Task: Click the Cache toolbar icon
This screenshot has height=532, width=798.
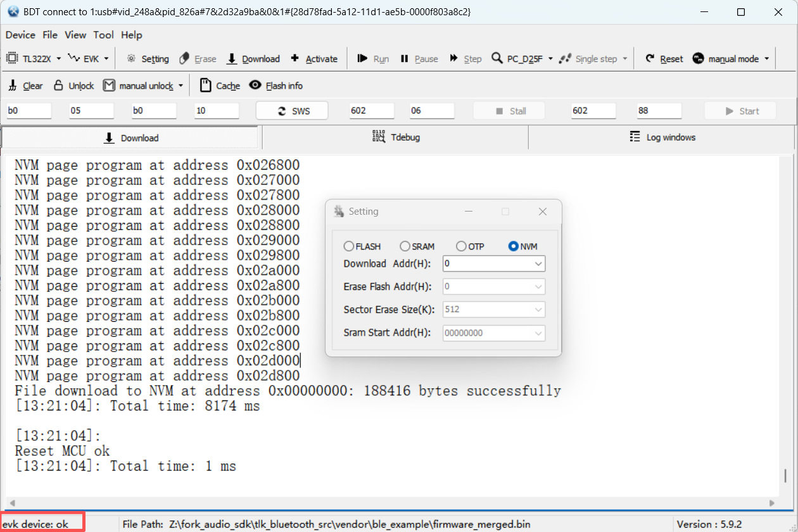Action: click(x=205, y=85)
